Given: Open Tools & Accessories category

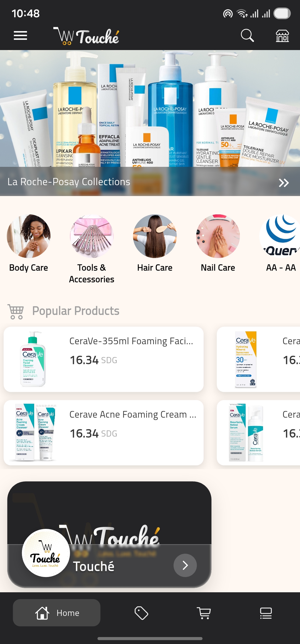Looking at the screenshot, I should (x=92, y=249).
